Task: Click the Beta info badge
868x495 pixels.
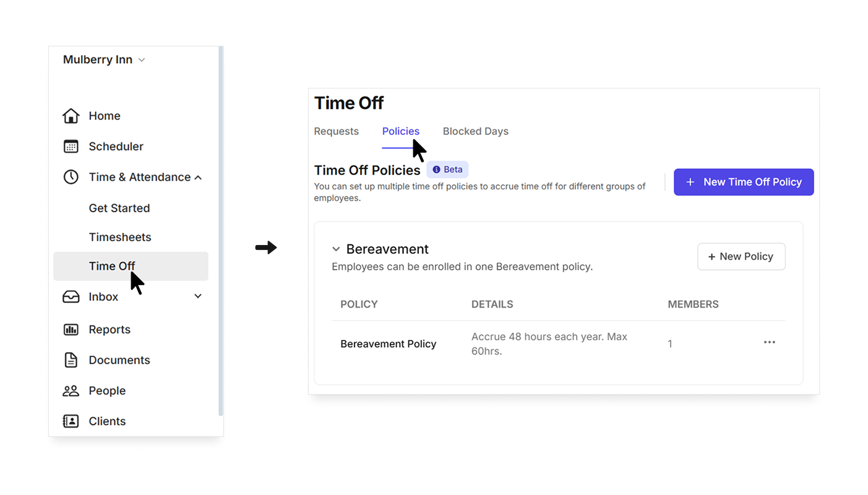Action: coord(447,170)
